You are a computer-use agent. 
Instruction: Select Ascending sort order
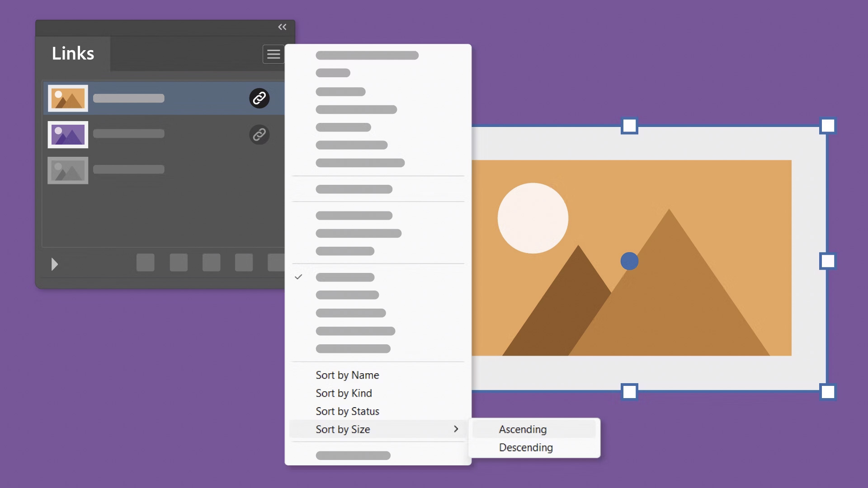click(523, 429)
